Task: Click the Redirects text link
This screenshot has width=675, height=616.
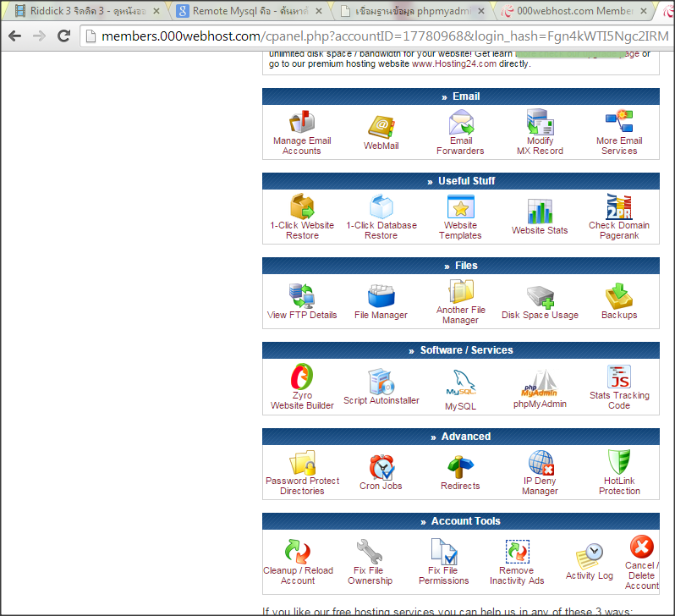Action: tap(461, 486)
